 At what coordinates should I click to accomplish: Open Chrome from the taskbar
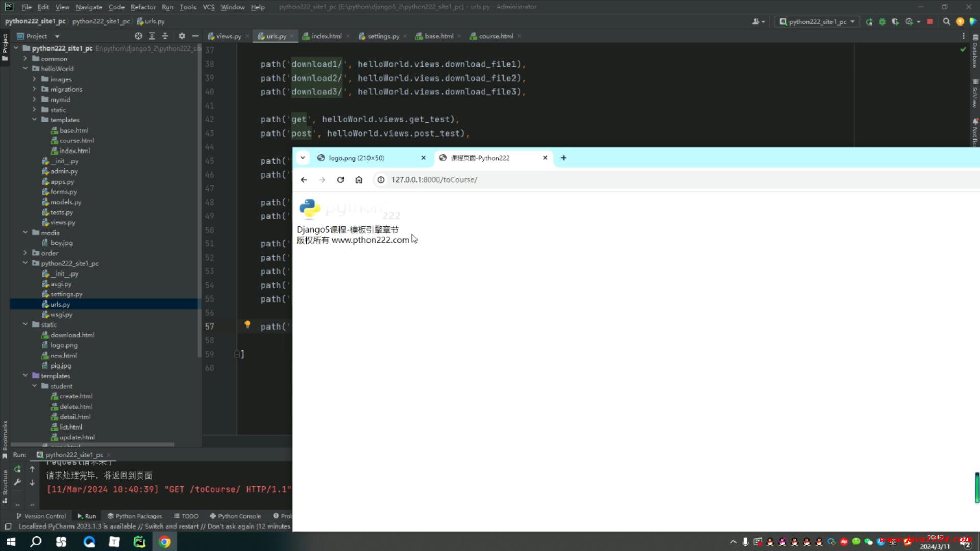pyautogui.click(x=165, y=542)
